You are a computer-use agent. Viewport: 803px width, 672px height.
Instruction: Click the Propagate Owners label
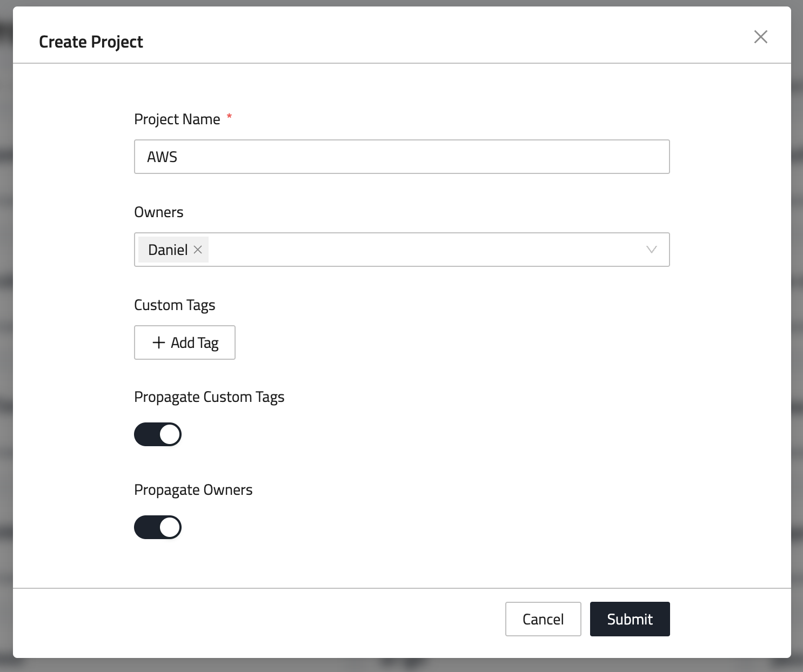pos(193,490)
